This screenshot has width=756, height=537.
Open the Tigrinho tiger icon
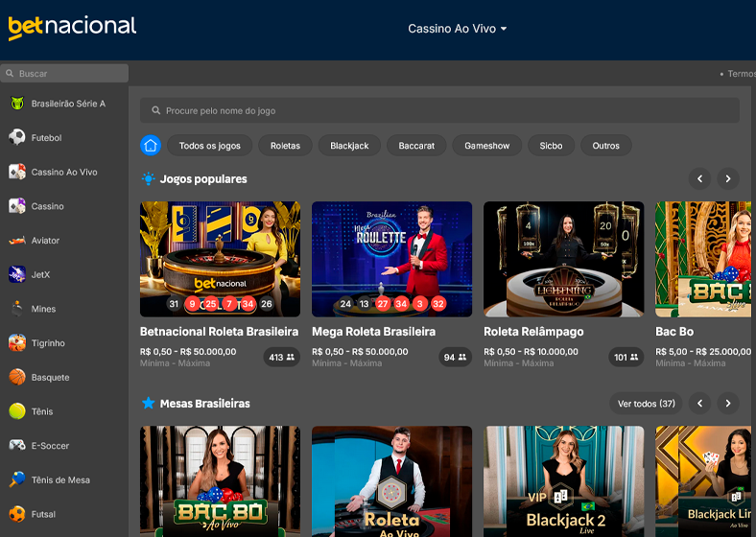coord(17,342)
